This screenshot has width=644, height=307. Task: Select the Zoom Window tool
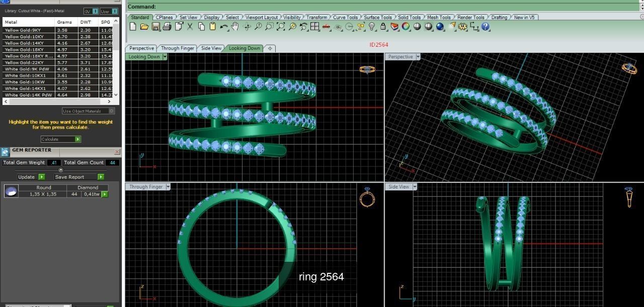click(x=269, y=26)
